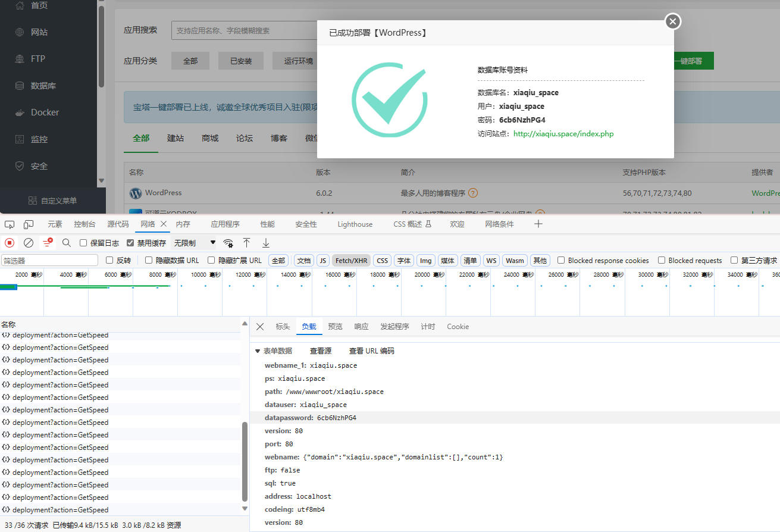The width and height of the screenshot is (780, 532).
Task: Select the WS request filter
Action: point(491,261)
